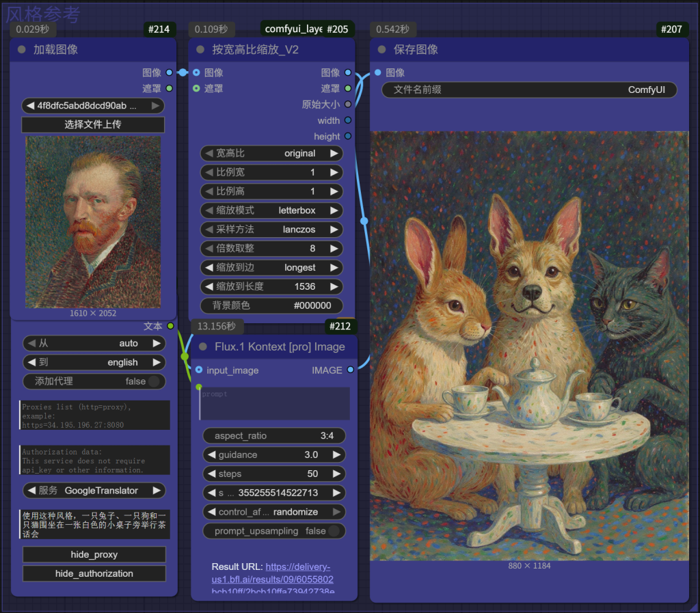Screen dimensions: 700x613
Task: Click the collapse dot of 加载图像 node
Action: click(21, 50)
